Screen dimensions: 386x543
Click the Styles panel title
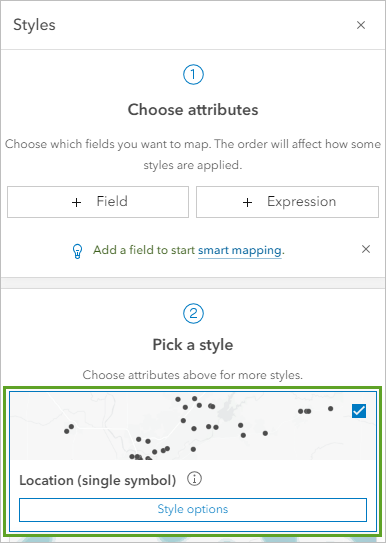click(34, 25)
